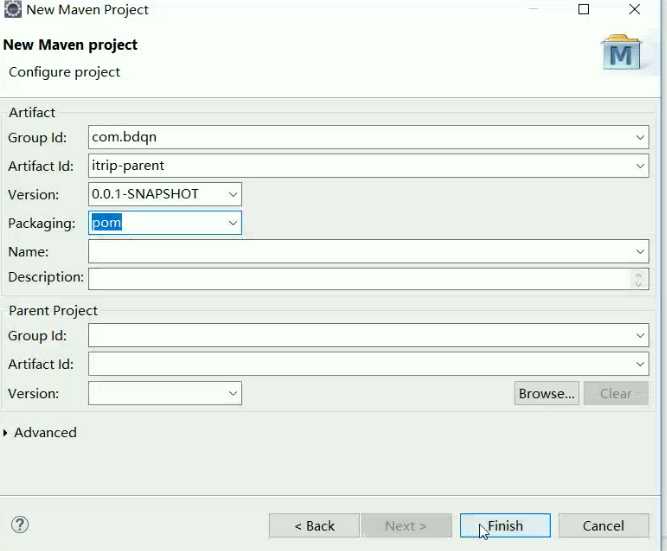667x551 pixels.
Task: Click the Packaging field with pom selected
Action: tap(165, 223)
